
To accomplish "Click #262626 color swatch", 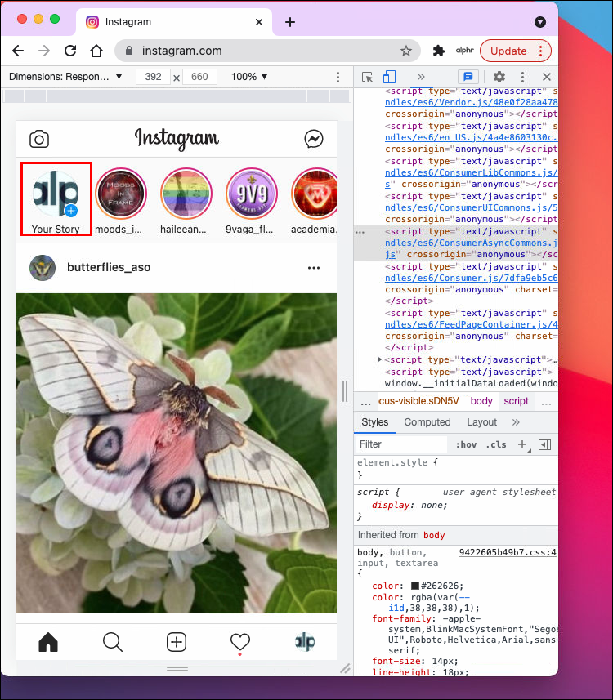I will (x=414, y=586).
